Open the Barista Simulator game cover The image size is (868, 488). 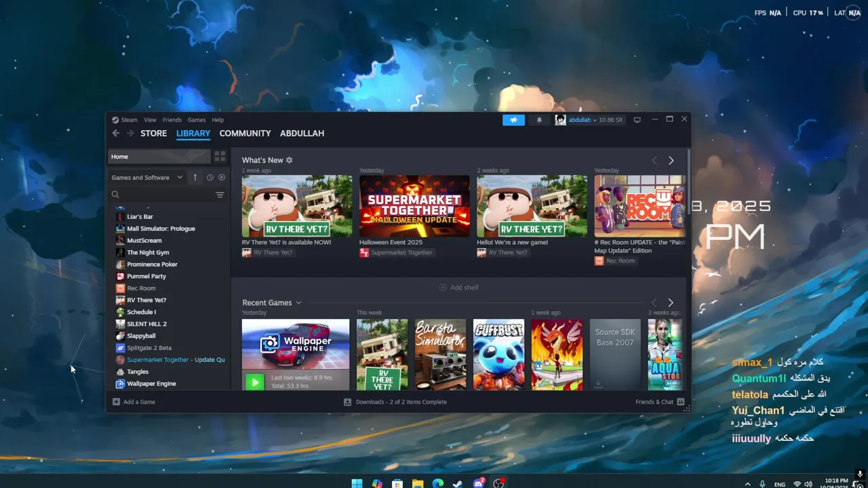point(441,354)
